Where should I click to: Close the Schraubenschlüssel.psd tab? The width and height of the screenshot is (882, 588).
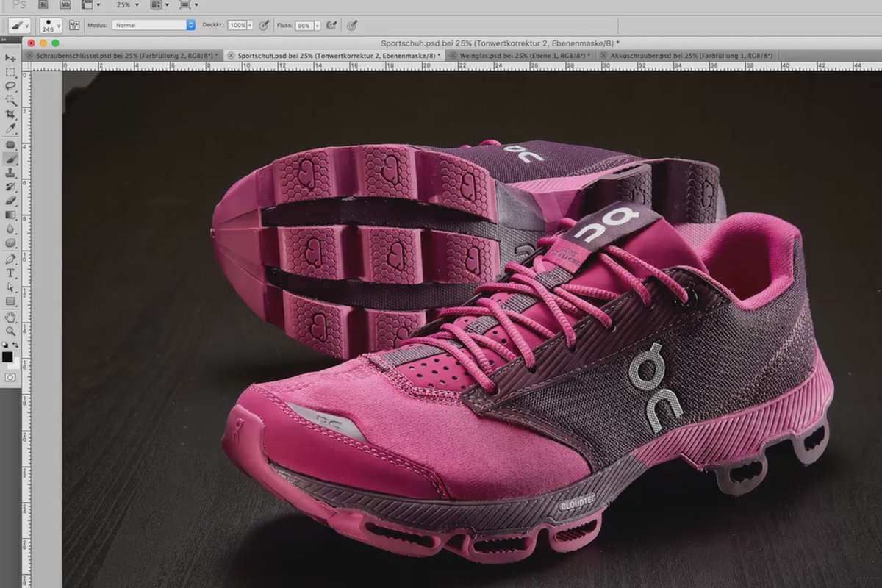(x=29, y=55)
